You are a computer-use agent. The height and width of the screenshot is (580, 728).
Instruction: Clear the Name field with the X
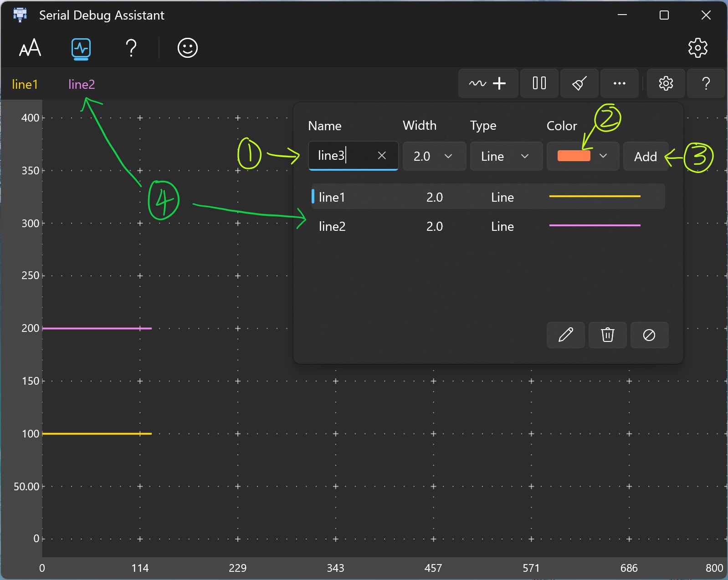coord(382,156)
